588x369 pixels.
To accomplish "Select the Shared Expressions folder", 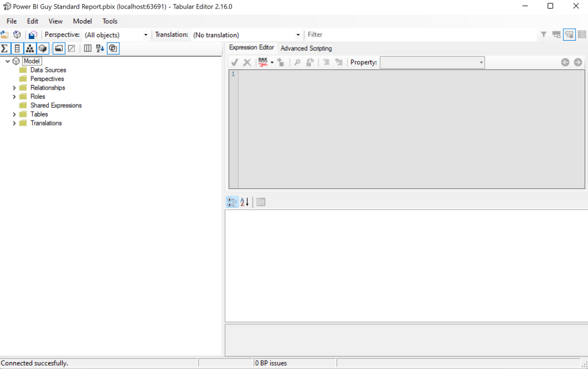I will [56, 106].
